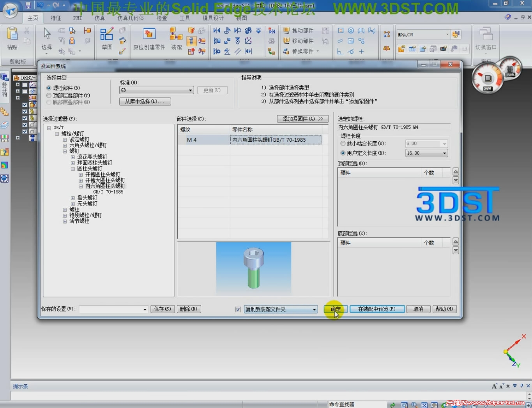Click the 取消 (Cancel) button
The width and height of the screenshot is (532, 408).
tap(418, 309)
